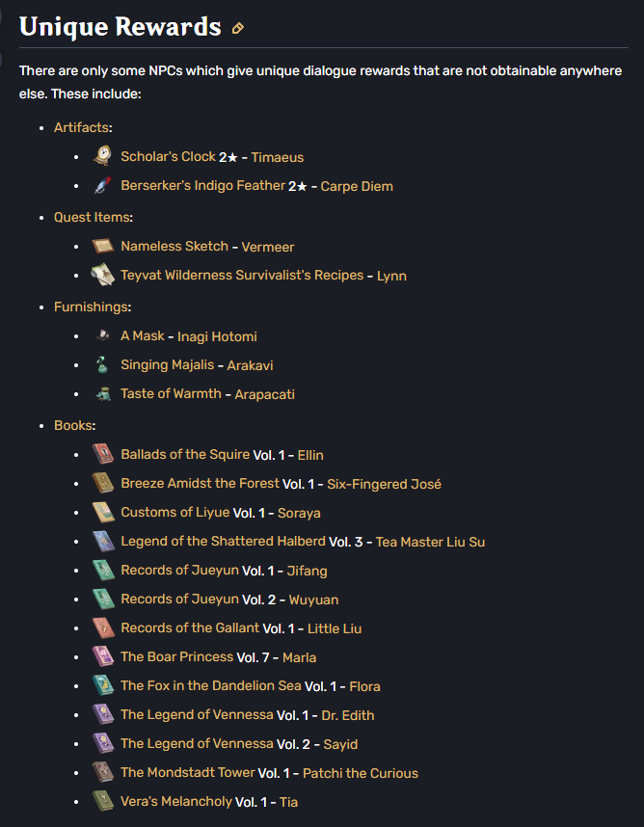The height and width of the screenshot is (827, 644).
Task: Open the Artifacts category link
Action: pyautogui.click(x=81, y=127)
